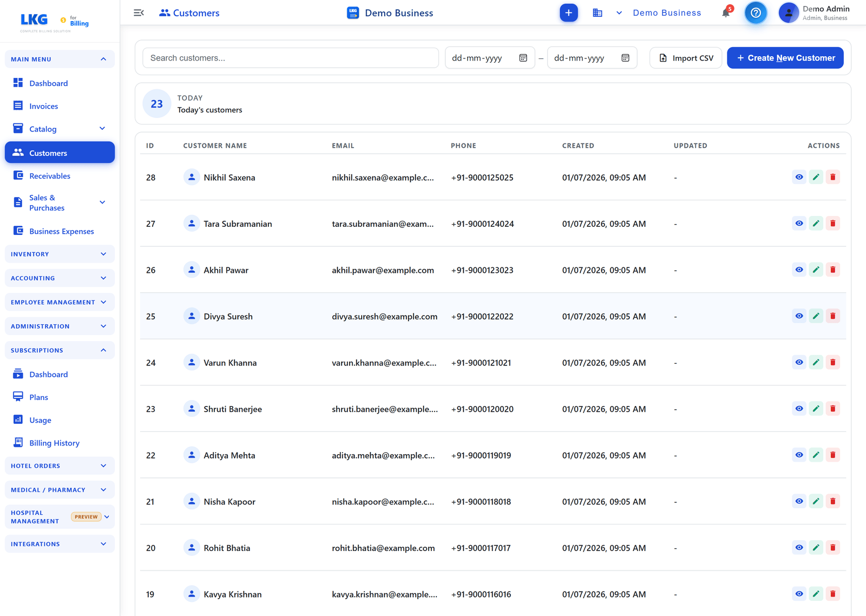Viewport: 866px width, 616px height.
Task: Click the Demo Admin avatar
Action: coord(789,12)
